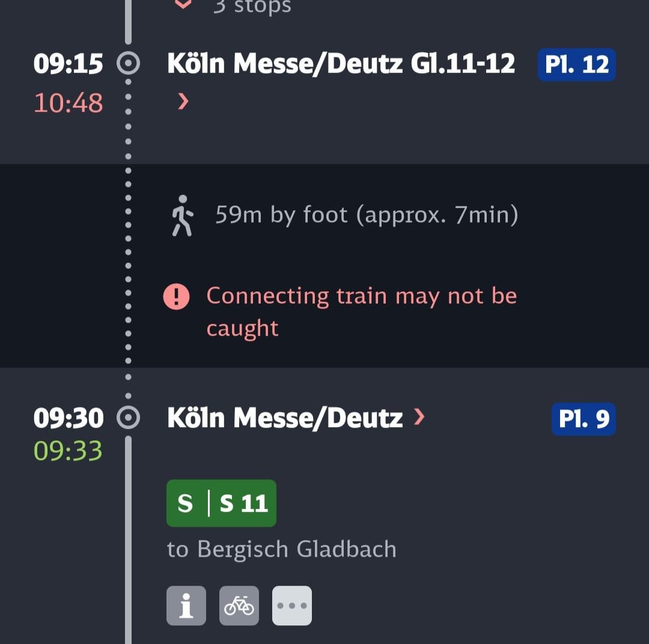
Task: Tap the bicycle icon under S 11
Action: tap(239, 606)
